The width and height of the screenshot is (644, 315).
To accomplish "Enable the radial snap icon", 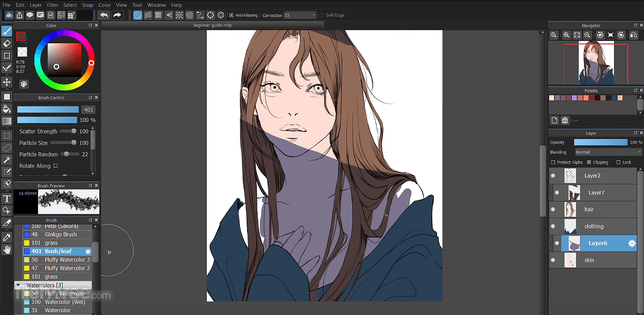I will coord(179,15).
